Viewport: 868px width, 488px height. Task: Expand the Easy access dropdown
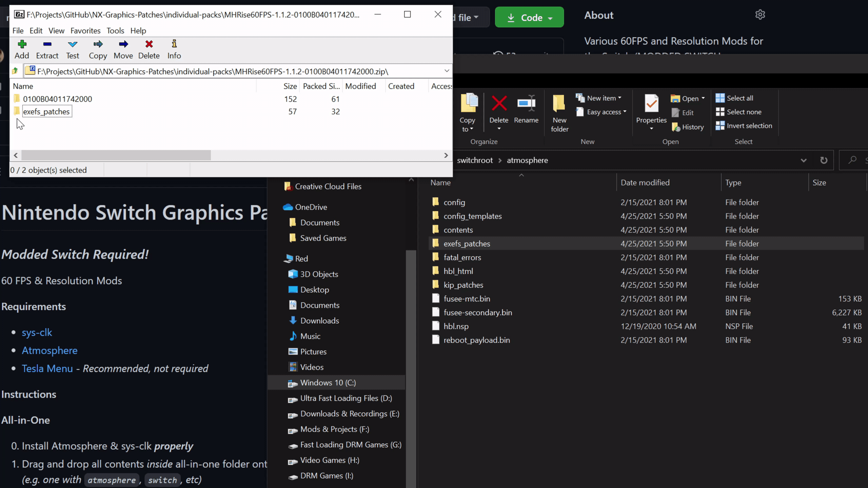point(625,111)
